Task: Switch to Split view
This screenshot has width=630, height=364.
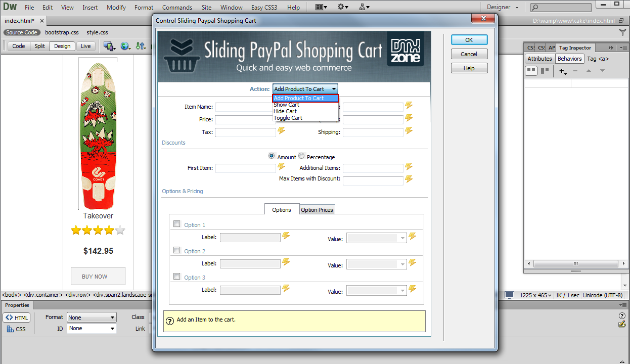Action: click(39, 46)
